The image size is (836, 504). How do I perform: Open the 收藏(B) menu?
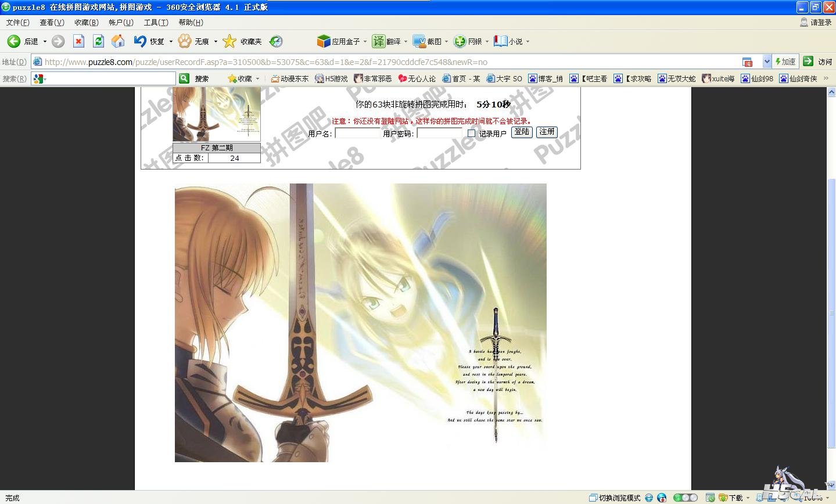click(x=87, y=22)
